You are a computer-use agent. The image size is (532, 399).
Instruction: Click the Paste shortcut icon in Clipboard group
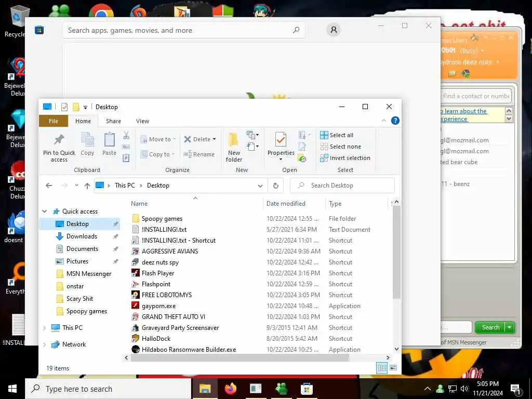point(126,158)
